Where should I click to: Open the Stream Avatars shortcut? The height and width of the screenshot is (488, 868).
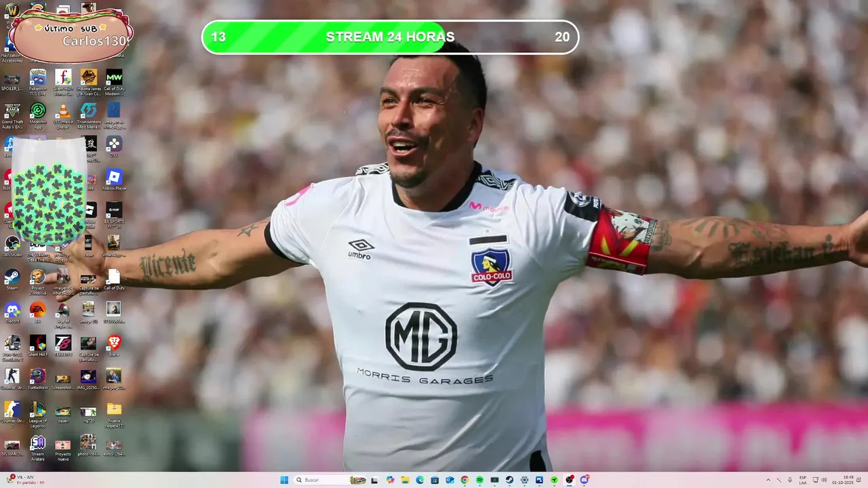(x=38, y=449)
